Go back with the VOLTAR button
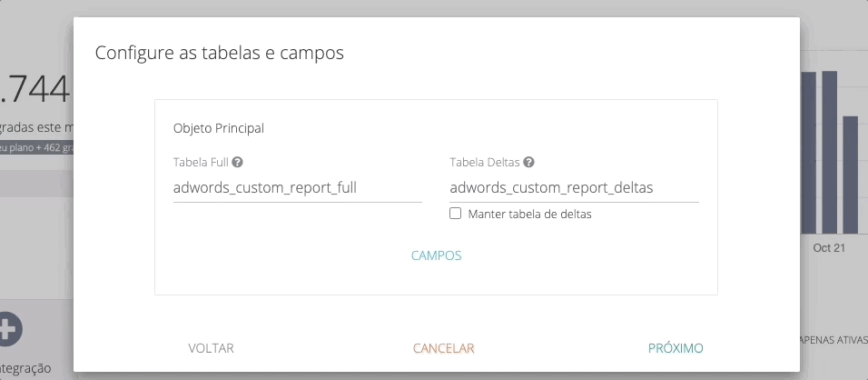This screenshot has height=380, width=868. (x=211, y=348)
